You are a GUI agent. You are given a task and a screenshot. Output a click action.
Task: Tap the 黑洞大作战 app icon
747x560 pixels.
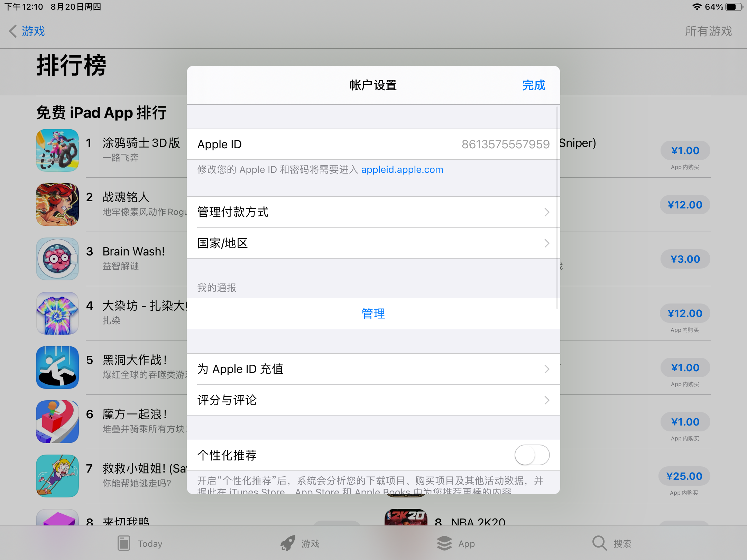[57, 367]
